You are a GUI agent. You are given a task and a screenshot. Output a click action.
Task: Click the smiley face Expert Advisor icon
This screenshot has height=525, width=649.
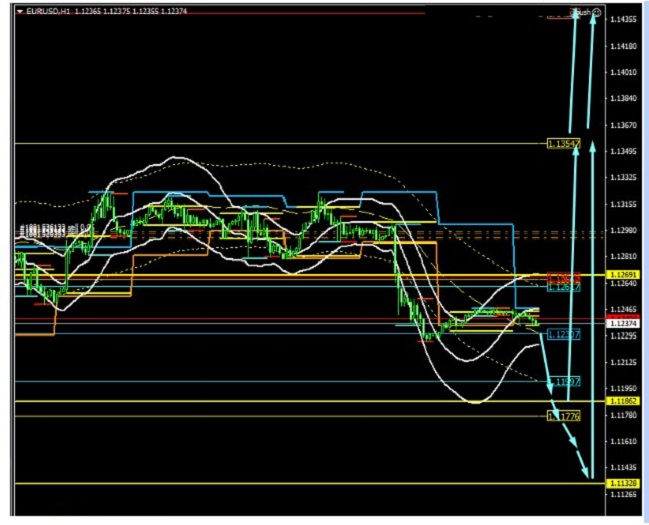(597, 12)
